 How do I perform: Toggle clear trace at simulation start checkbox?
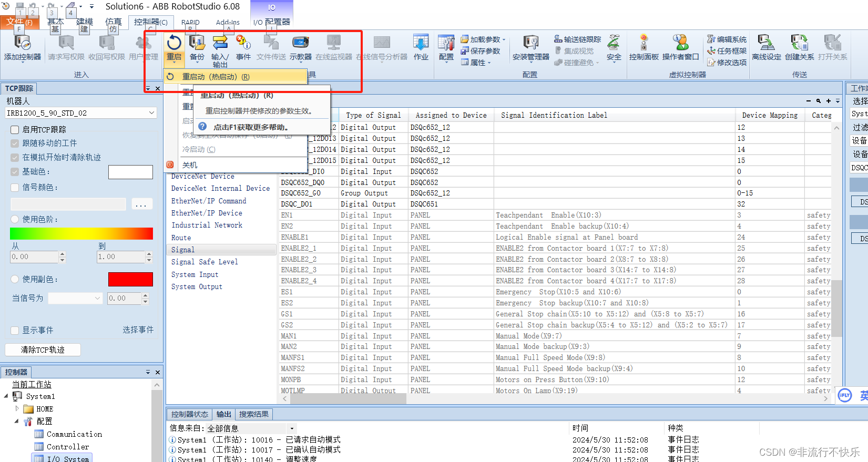point(15,158)
